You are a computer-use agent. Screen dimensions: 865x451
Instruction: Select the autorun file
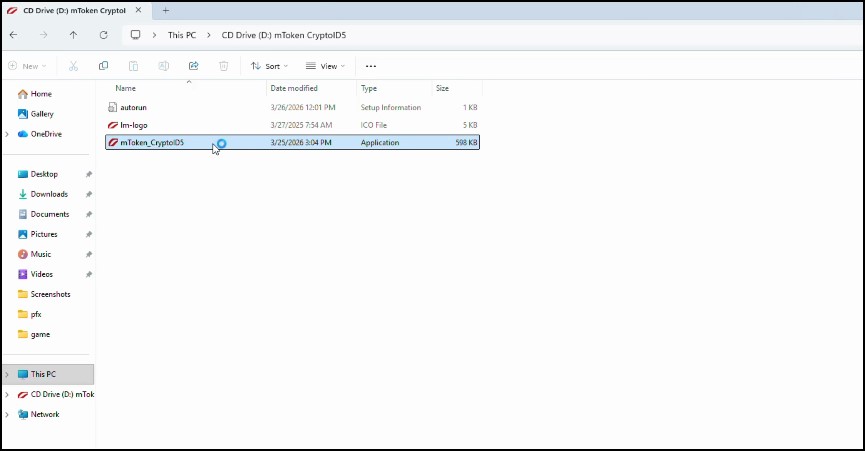click(292, 108)
